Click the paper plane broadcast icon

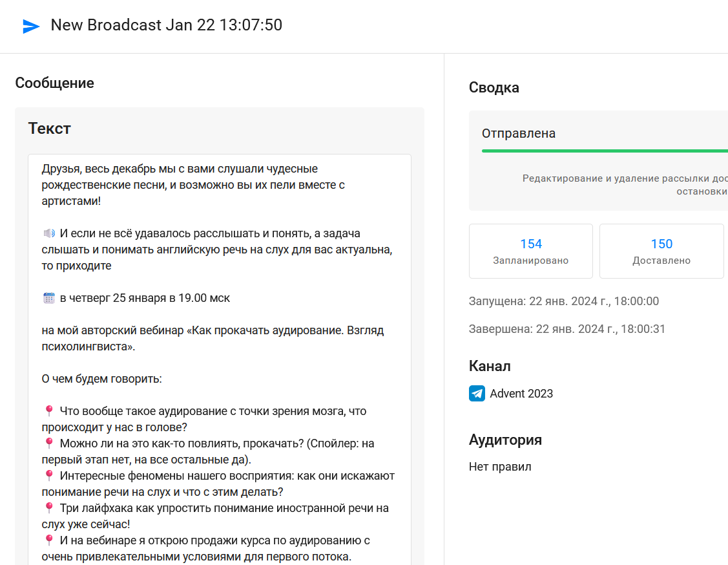point(31,26)
